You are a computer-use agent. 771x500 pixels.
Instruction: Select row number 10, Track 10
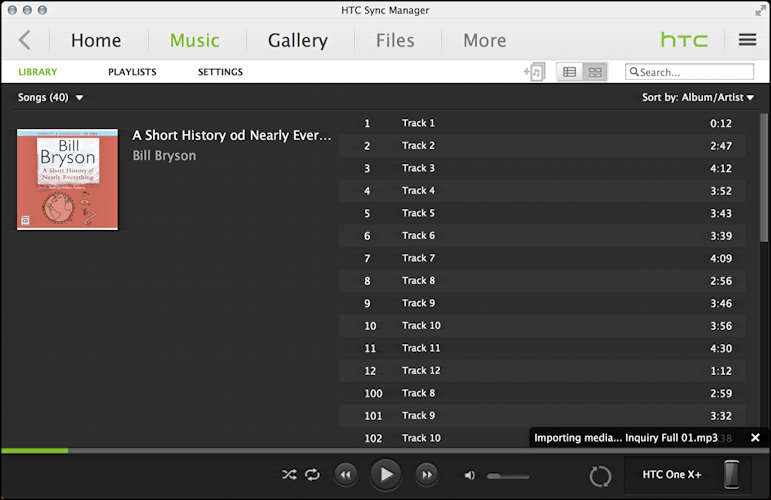pyautogui.click(x=542, y=325)
